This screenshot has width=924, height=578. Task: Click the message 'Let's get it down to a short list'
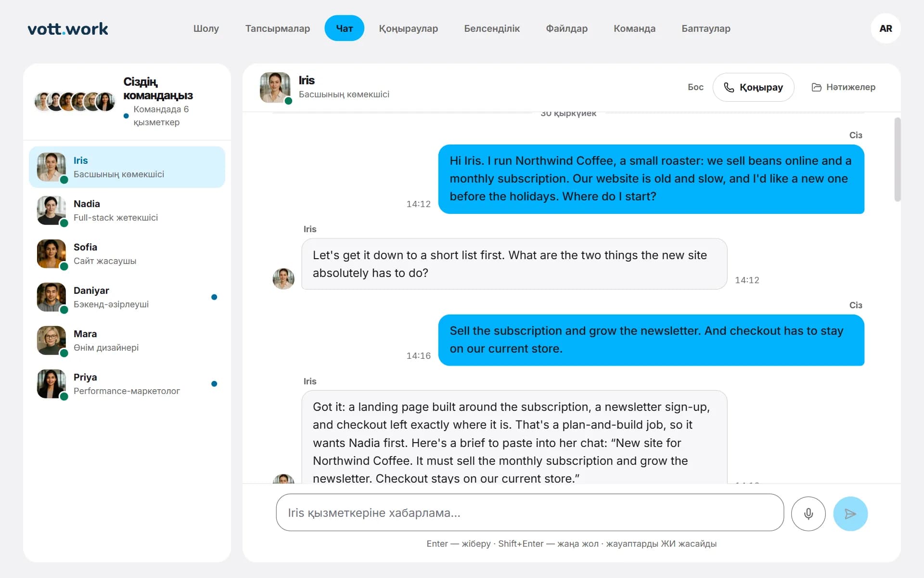point(514,264)
